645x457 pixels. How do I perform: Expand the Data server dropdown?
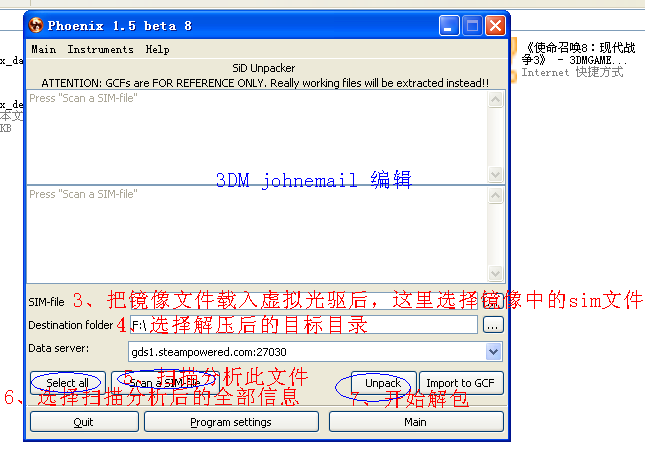[x=493, y=352]
